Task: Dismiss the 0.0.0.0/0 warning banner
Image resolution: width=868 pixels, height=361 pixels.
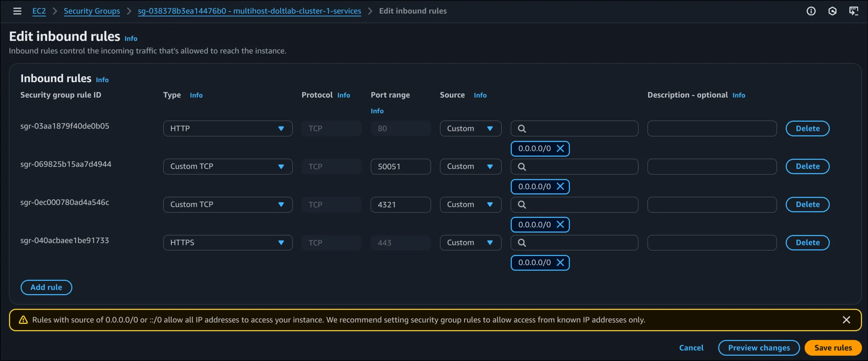Action: (x=846, y=320)
